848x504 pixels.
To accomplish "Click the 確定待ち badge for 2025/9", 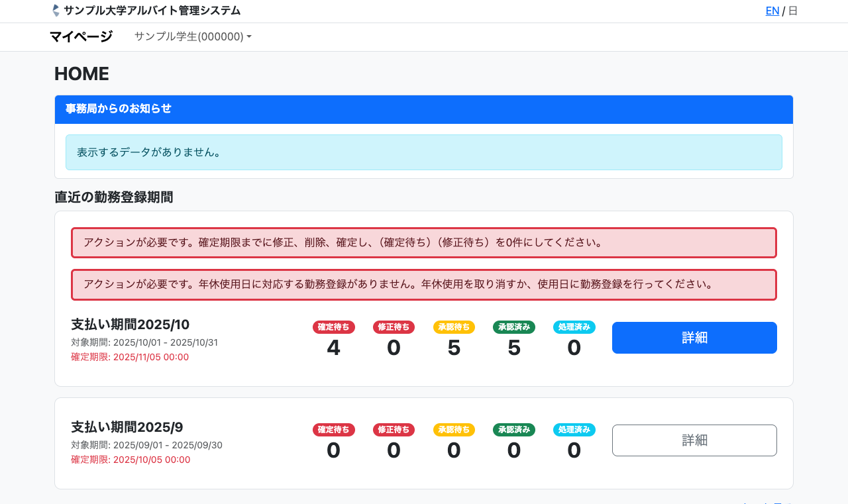I will [334, 429].
